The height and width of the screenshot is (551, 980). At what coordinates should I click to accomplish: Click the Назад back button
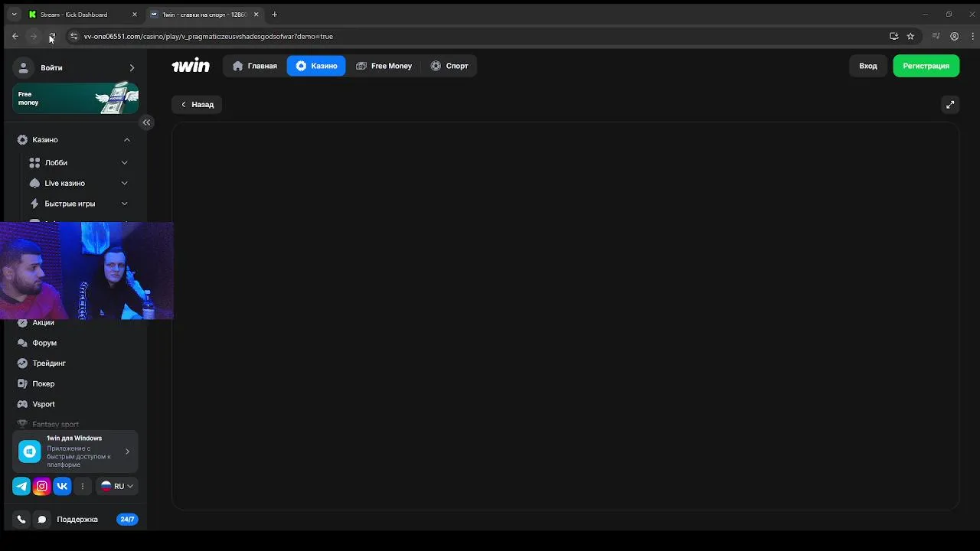(197, 104)
